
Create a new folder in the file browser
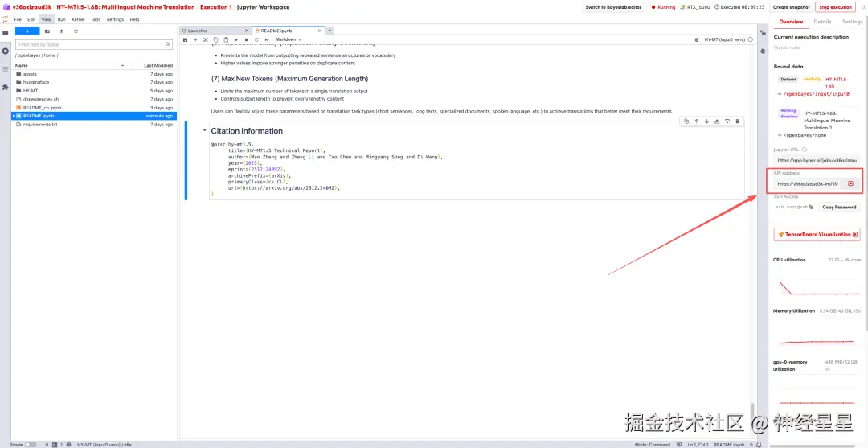tap(47, 31)
